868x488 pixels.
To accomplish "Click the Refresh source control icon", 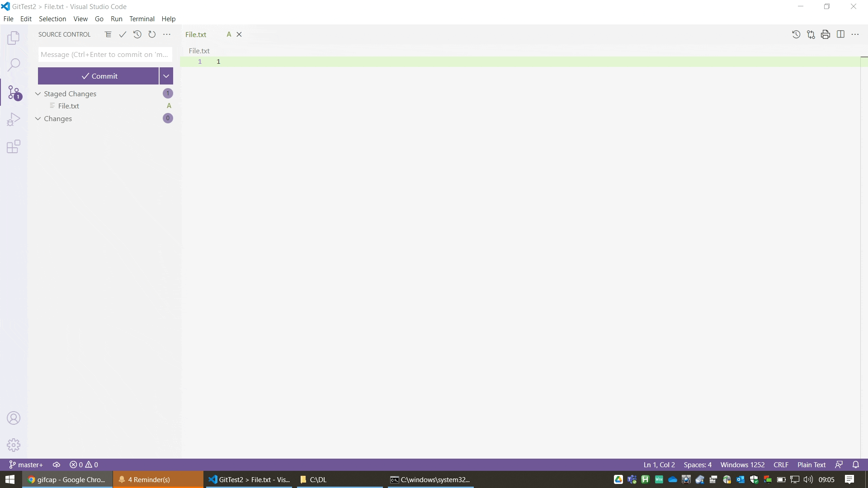I will tap(152, 34).
